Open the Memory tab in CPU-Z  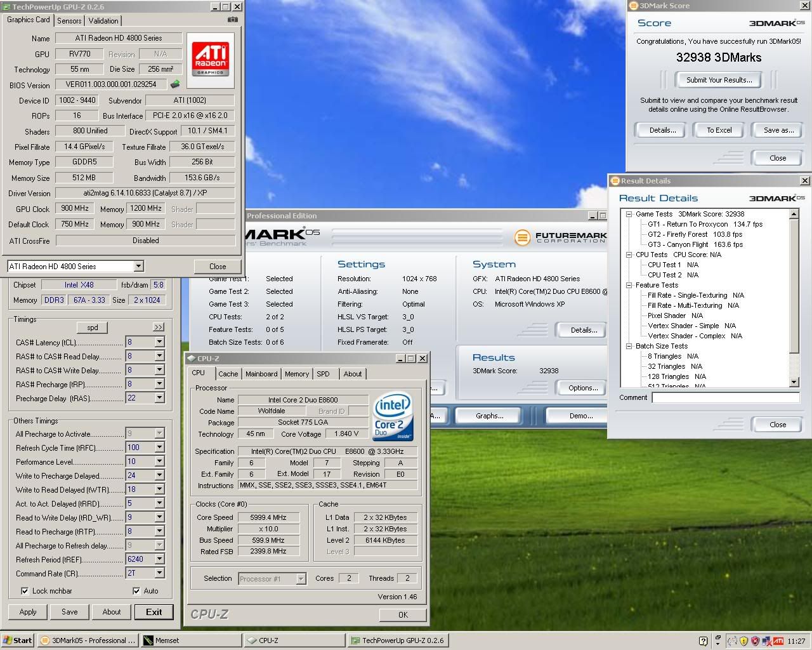click(x=296, y=375)
